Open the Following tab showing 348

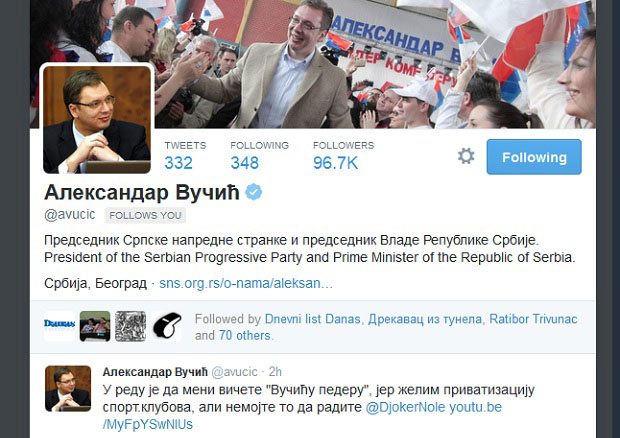[259, 155]
